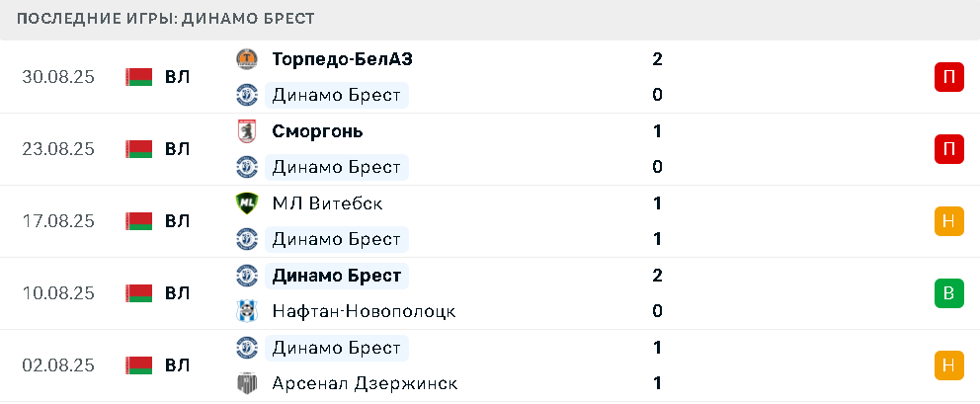This screenshot has width=980, height=404.
Task: Click the Smorgon team crest icon
Action: 247,131
